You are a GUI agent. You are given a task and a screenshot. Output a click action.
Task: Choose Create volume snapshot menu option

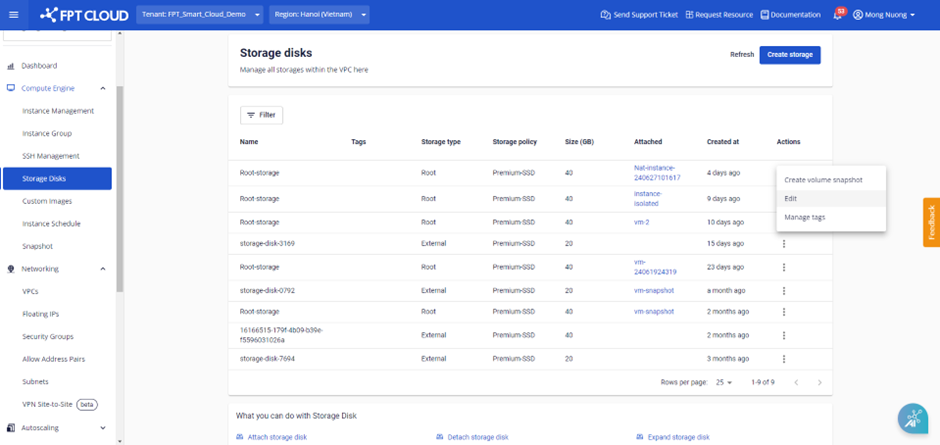[823, 180]
